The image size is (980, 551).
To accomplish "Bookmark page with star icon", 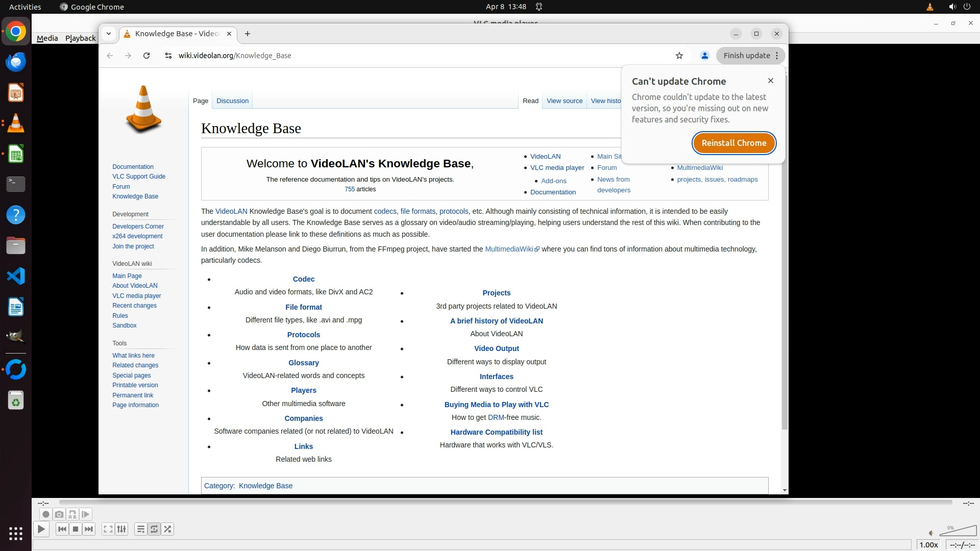I will pos(679,56).
